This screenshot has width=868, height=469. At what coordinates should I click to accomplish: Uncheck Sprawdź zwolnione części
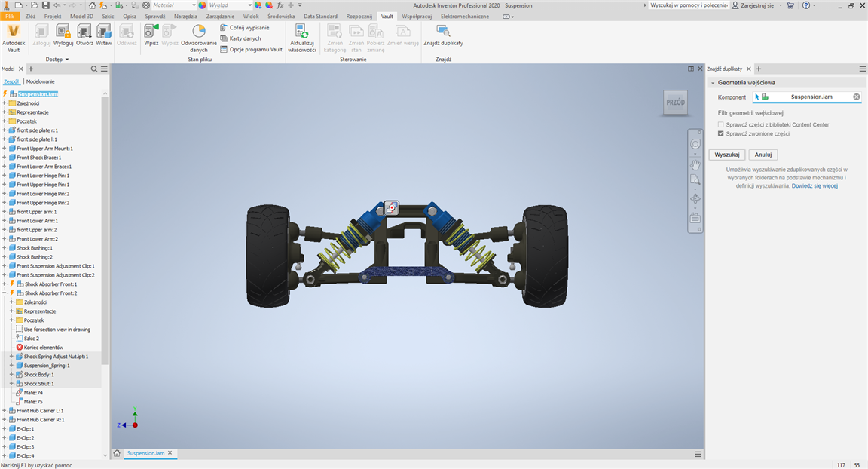tap(721, 133)
